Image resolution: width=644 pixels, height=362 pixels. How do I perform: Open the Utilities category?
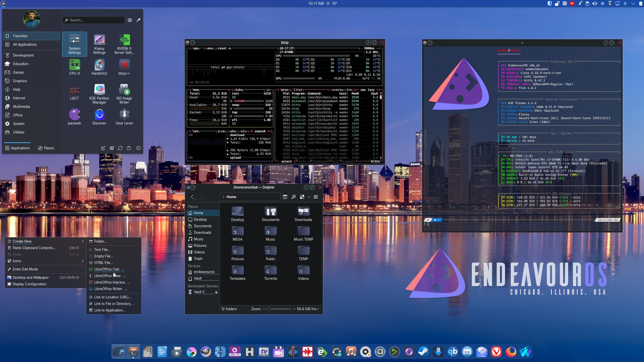pos(32,132)
